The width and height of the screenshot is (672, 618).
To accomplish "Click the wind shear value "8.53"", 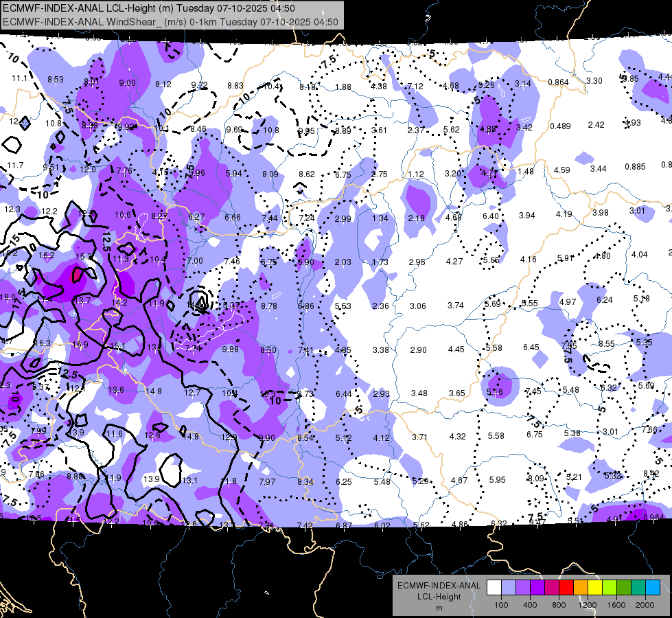I will 56,80.
